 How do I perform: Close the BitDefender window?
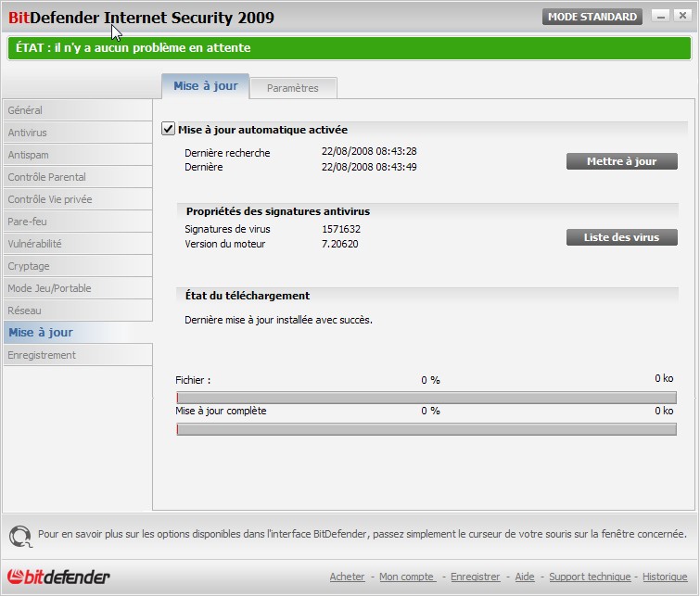pyautogui.click(x=682, y=16)
